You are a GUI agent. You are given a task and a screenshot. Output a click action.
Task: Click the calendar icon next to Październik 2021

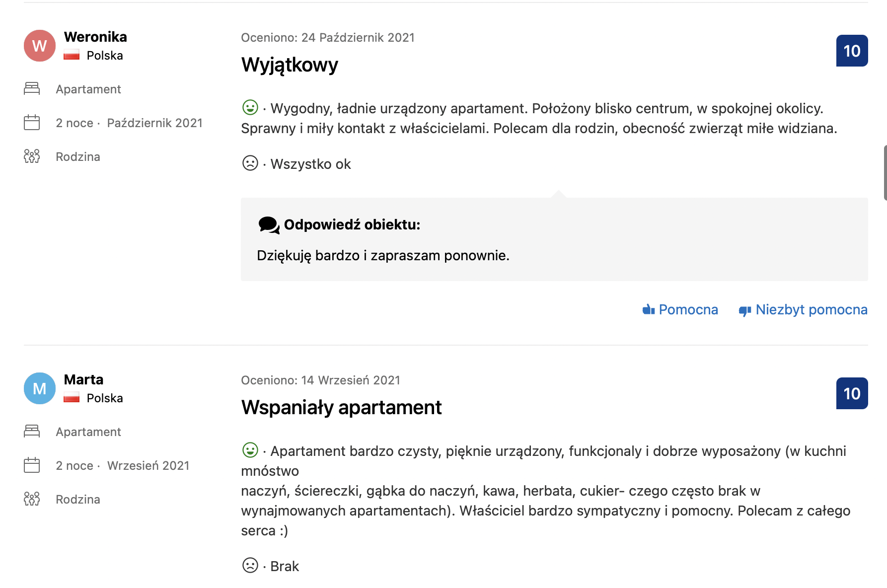click(32, 123)
